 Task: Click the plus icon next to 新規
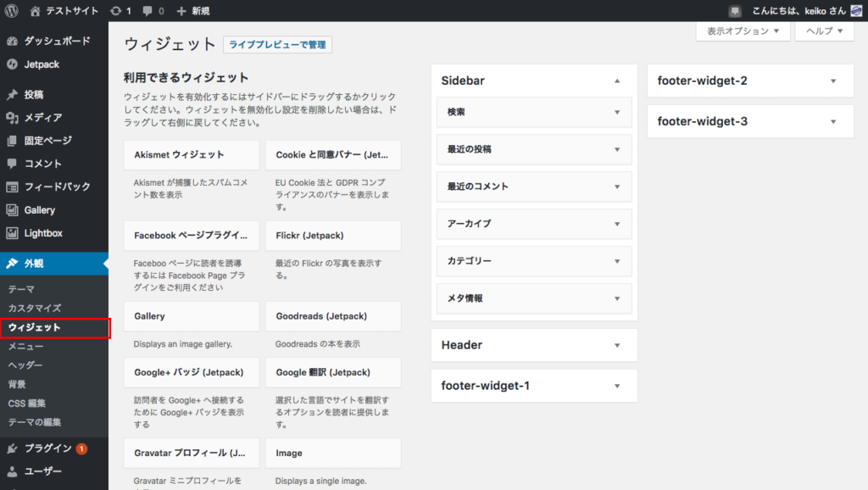[181, 10]
